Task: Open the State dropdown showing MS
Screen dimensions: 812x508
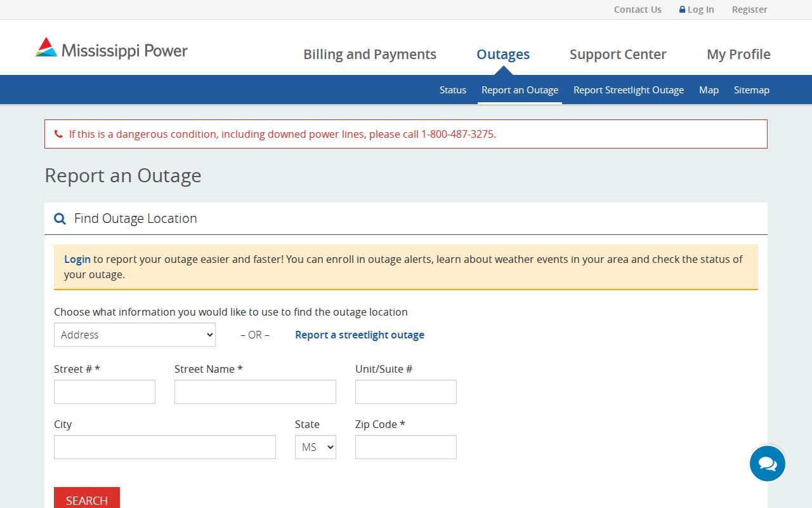Action: pos(315,447)
